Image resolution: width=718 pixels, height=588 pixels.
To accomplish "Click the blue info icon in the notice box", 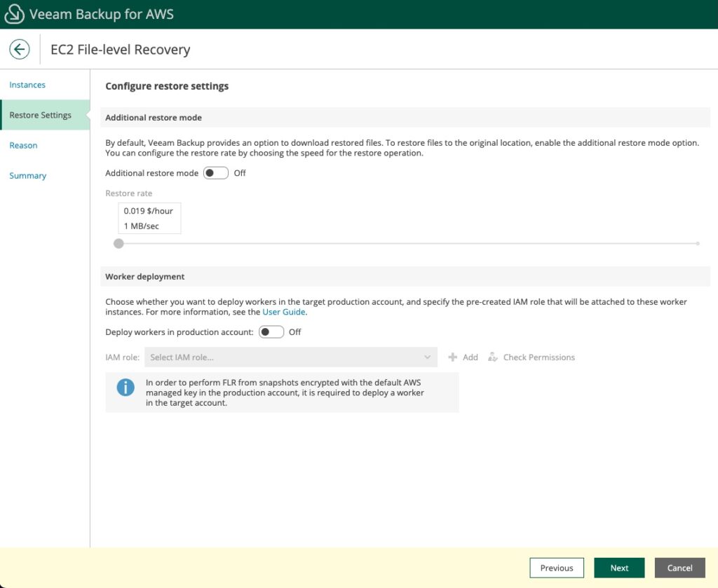I will (125, 387).
